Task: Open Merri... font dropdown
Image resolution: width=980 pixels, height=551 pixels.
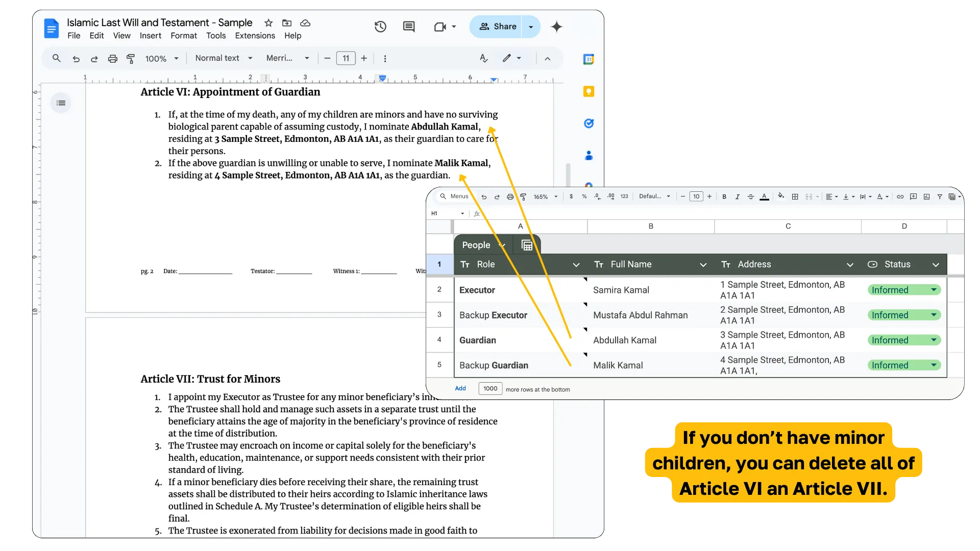Action: pos(287,58)
